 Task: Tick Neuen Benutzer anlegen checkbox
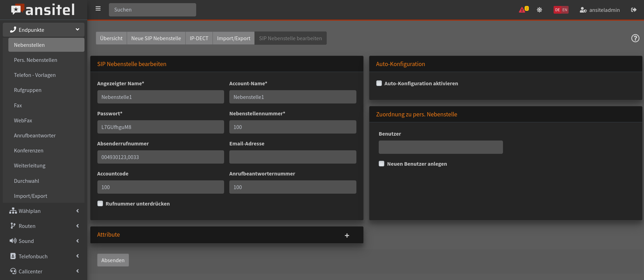(382, 164)
